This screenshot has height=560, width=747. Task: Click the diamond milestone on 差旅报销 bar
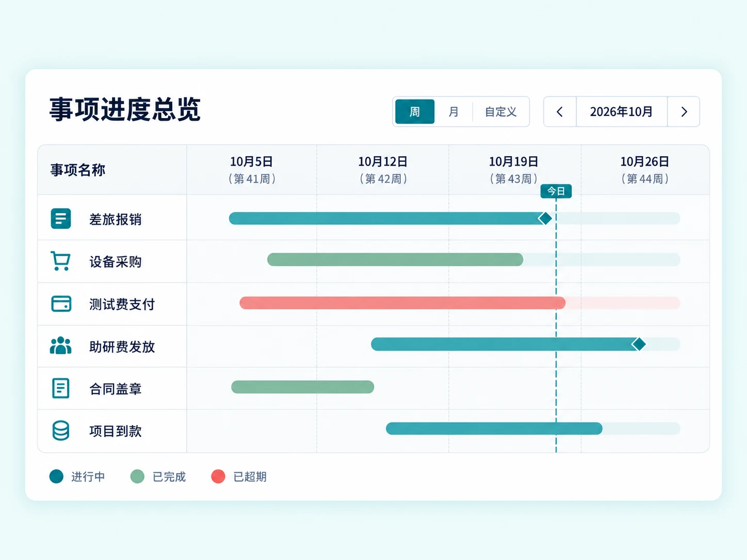click(545, 219)
